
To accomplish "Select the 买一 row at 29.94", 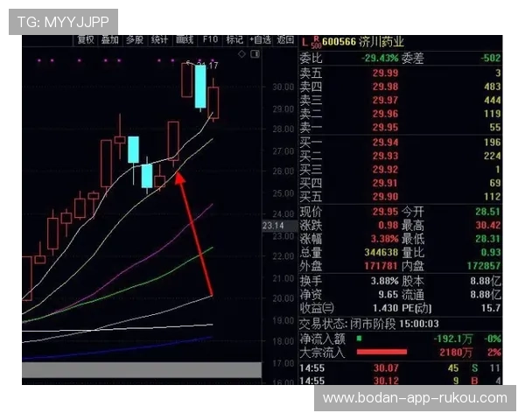I will pyautogui.click(x=400, y=143).
